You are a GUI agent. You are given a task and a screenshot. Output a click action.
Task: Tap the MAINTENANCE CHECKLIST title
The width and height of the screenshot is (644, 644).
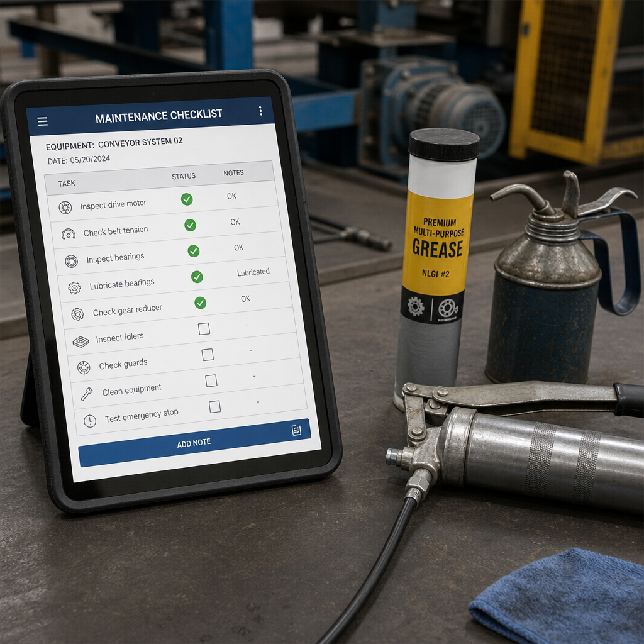159,116
